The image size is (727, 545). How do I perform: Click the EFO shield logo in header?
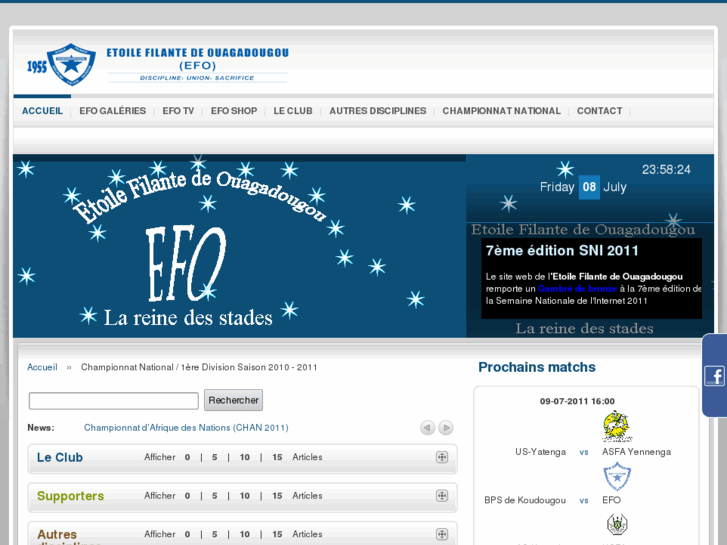coord(71,64)
